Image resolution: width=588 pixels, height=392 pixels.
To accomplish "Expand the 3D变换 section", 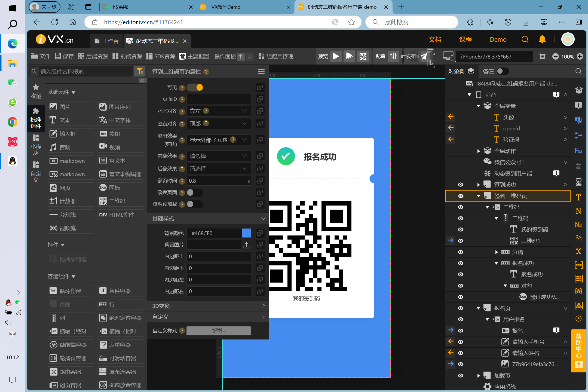I will (x=263, y=306).
